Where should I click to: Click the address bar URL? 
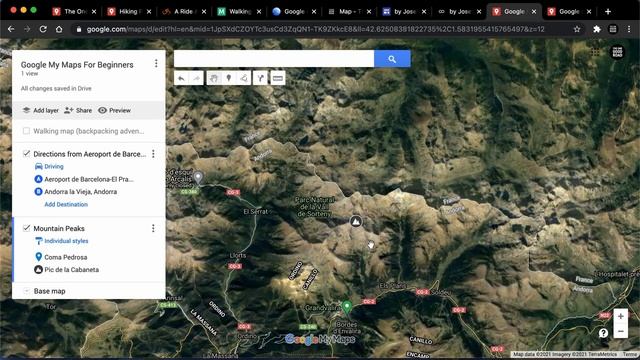click(315, 29)
